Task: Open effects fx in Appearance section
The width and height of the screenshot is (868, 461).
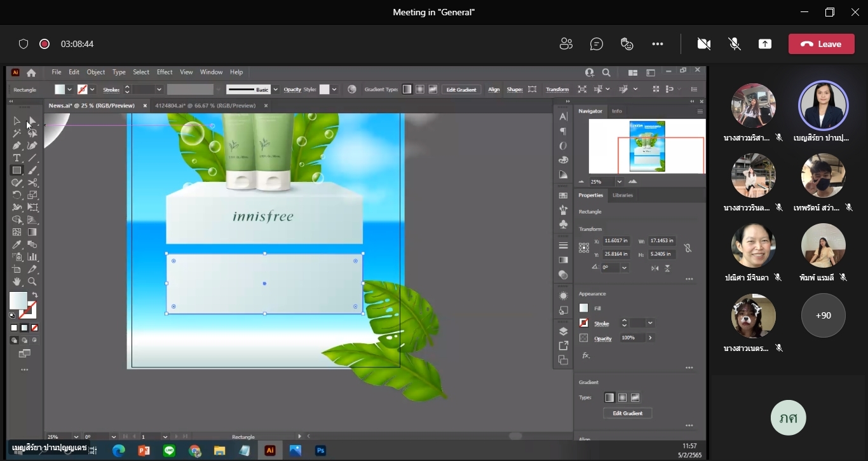Action: click(x=585, y=355)
